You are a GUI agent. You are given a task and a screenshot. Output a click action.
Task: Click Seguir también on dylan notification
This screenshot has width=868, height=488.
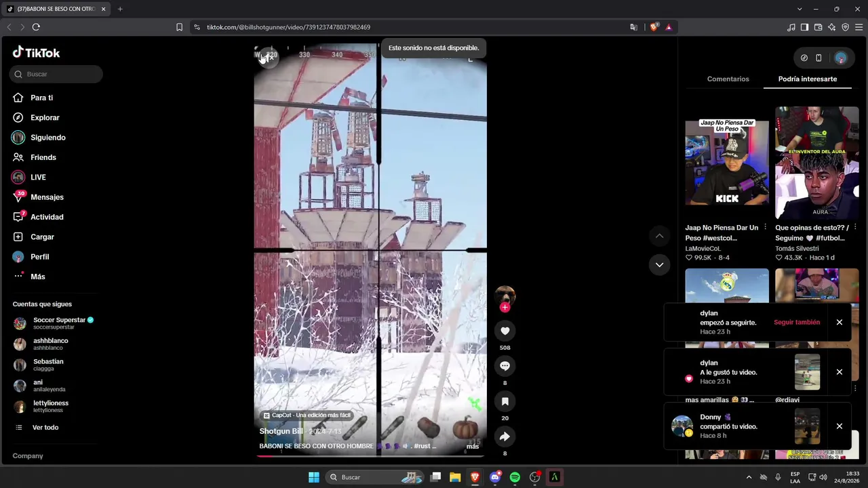797,323
